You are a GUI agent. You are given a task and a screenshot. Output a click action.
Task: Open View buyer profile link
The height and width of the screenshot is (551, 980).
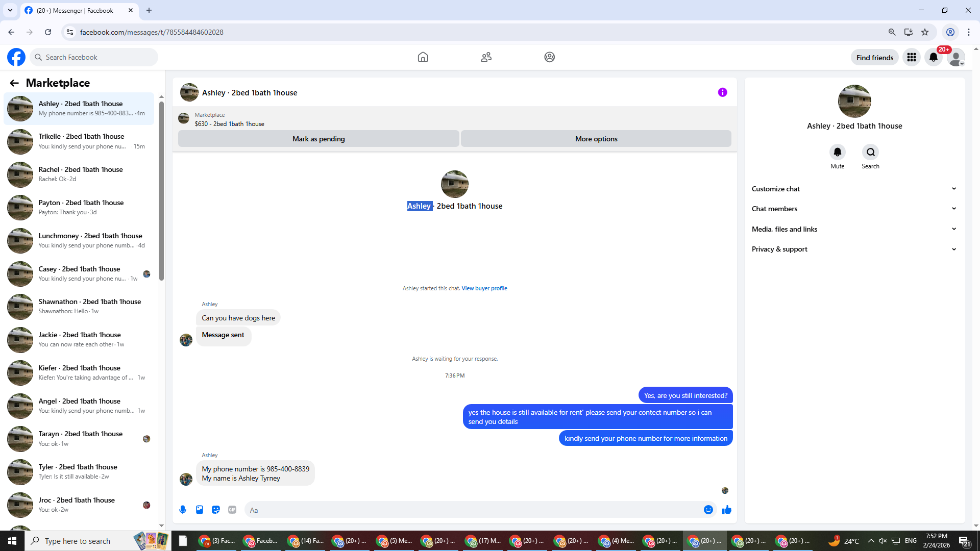pos(484,288)
